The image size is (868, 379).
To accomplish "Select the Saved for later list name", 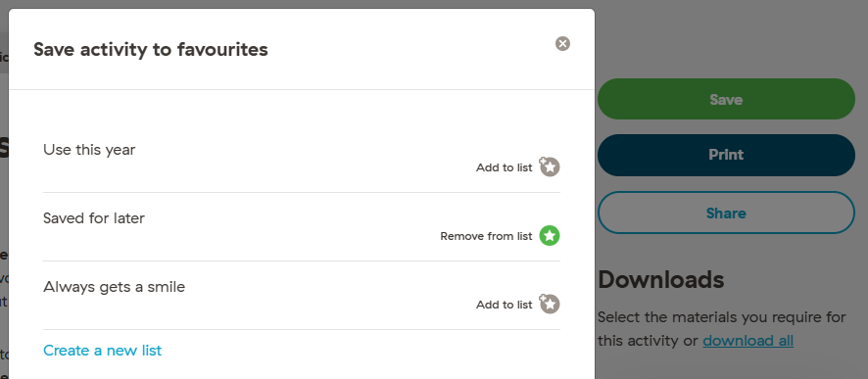I will pos(93,218).
